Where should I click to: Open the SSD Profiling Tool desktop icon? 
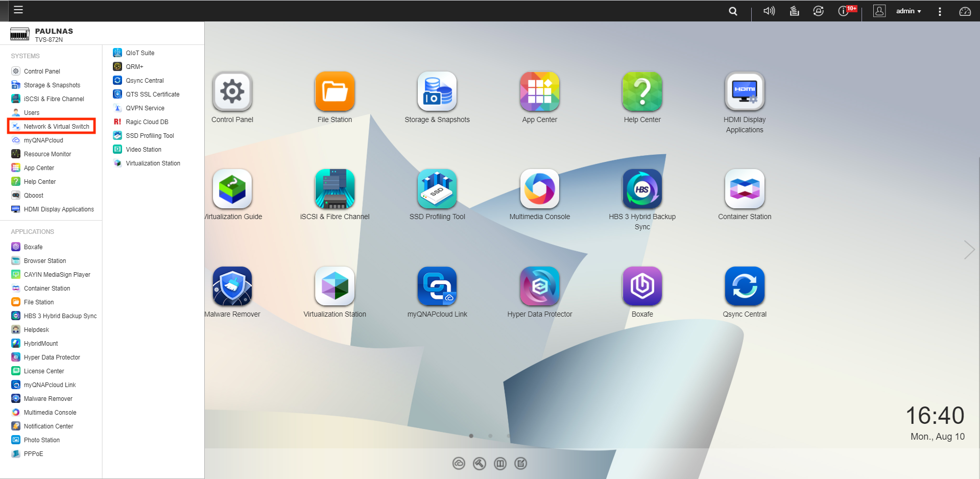(437, 189)
